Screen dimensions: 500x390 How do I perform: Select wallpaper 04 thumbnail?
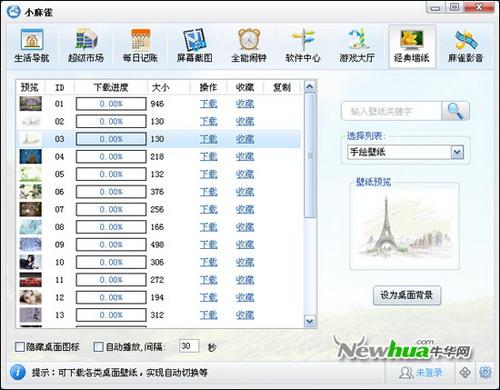coord(31,156)
